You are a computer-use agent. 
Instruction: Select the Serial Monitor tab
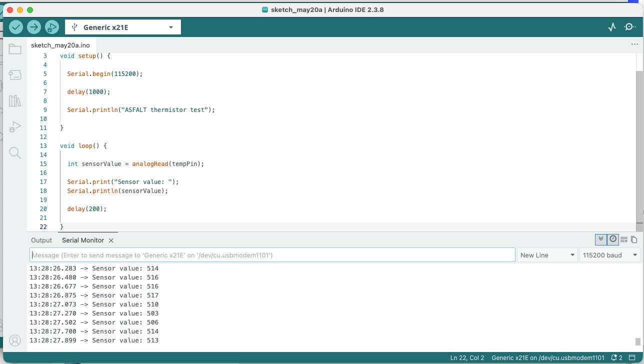[x=83, y=240]
